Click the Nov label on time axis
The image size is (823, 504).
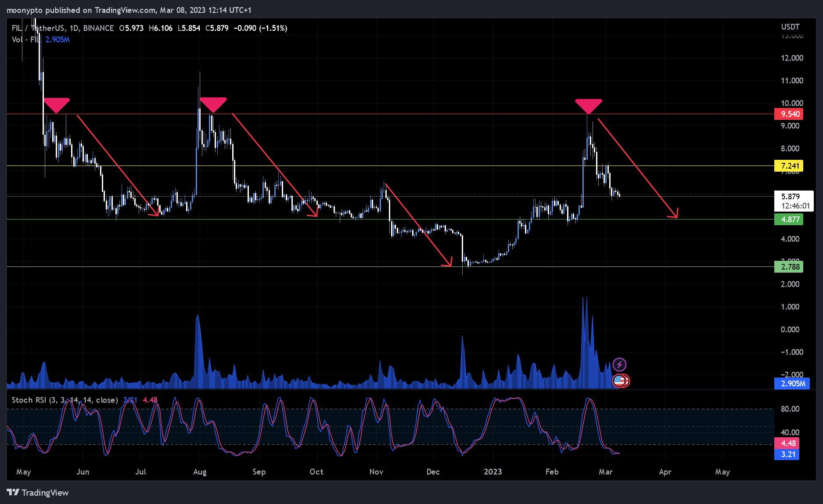(376, 472)
